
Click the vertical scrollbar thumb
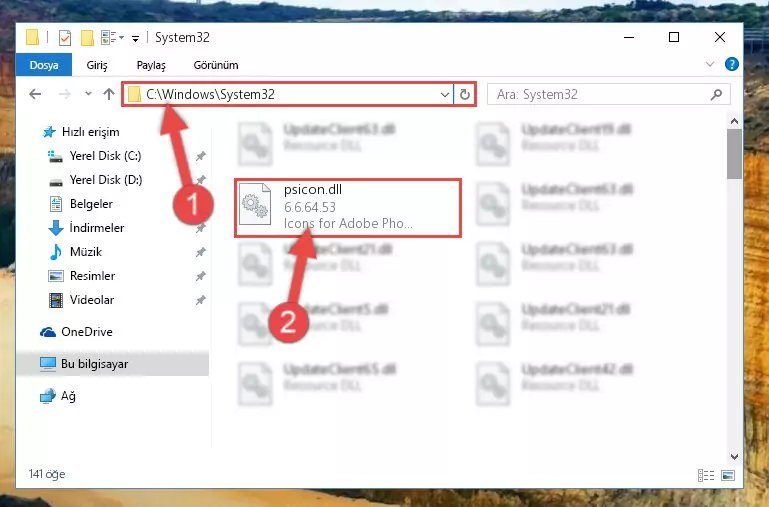(x=734, y=154)
